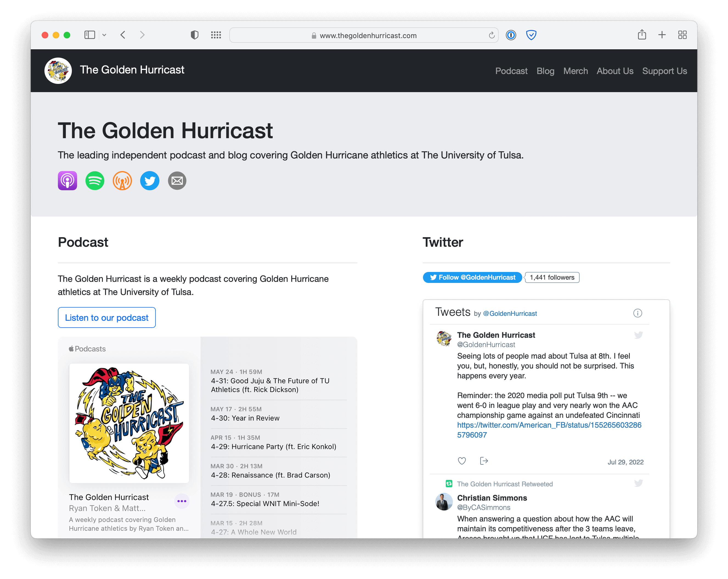This screenshot has width=728, height=579.
Task: Open the orange Overcast podcast icon
Action: 122,181
